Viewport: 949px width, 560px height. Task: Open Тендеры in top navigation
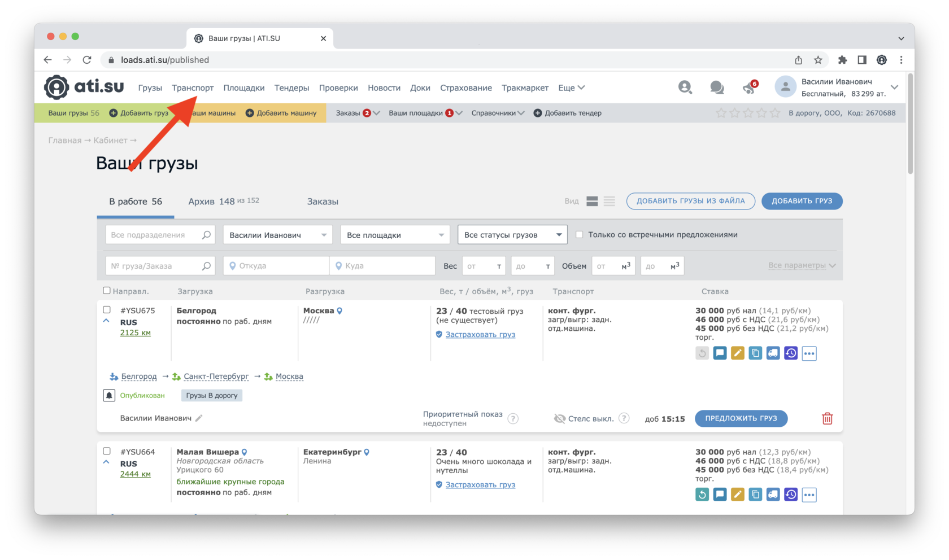pos(291,88)
